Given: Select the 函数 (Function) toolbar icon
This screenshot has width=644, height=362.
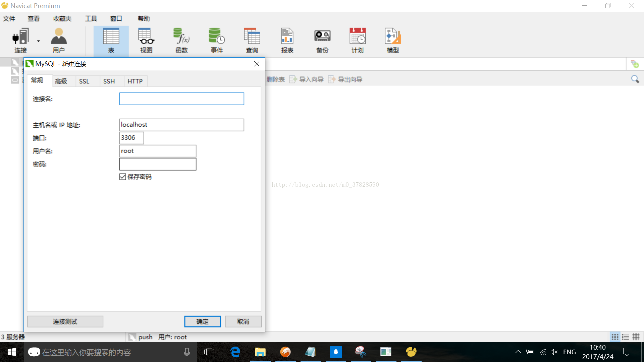Looking at the screenshot, I should 181,41.
